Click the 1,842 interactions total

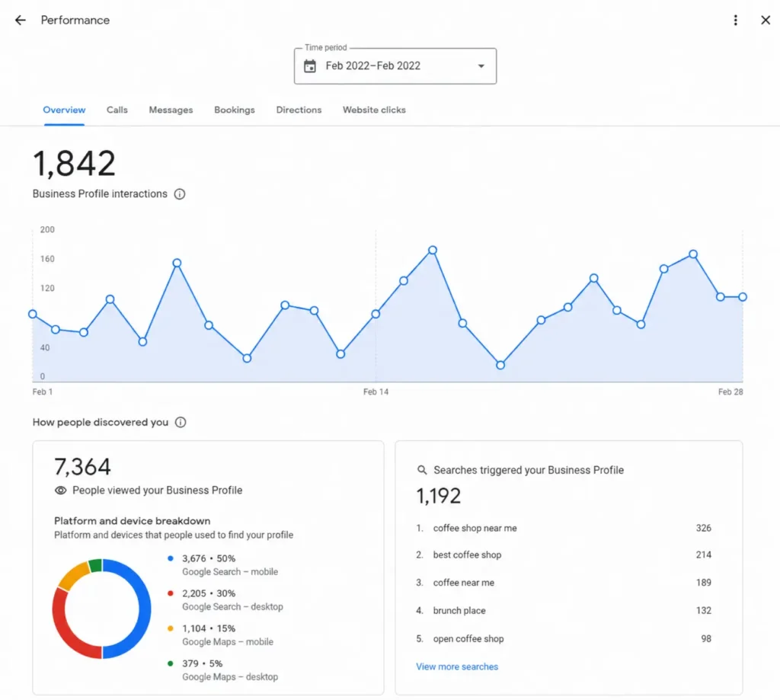74,164
